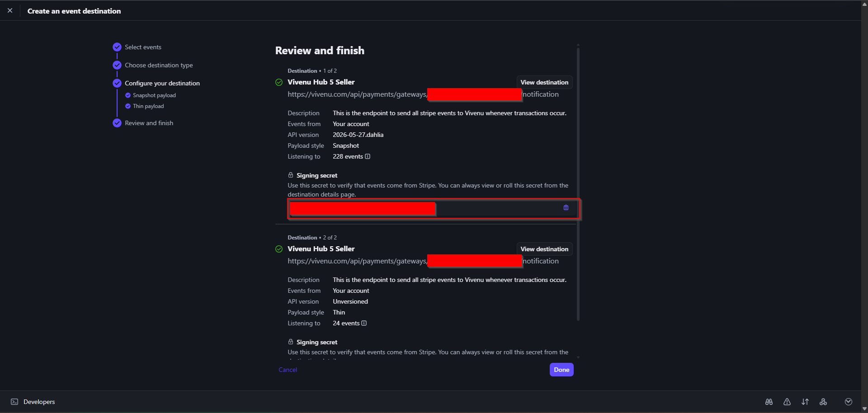Open the Developers terminal icon
The image size is (868, 413).
(x=14, y=402)
